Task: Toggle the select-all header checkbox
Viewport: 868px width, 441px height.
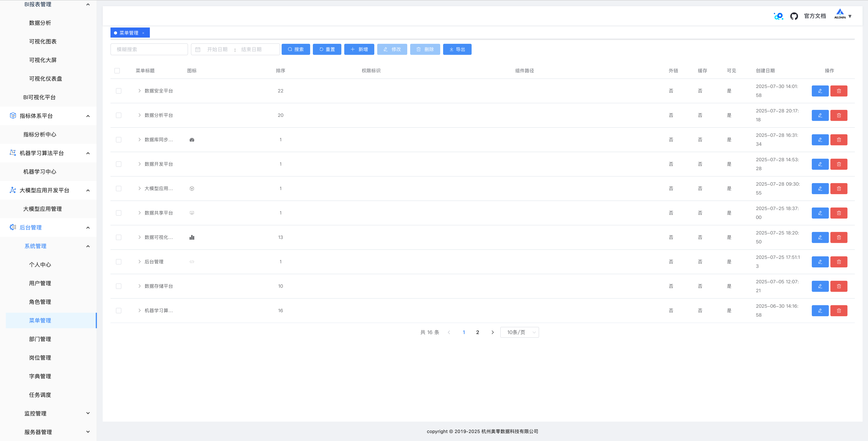Action: point(117,71)
